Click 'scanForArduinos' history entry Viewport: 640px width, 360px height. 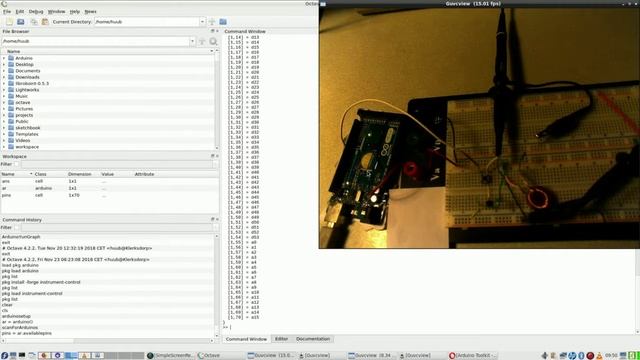pyautogui.click(x=20, y=327)
